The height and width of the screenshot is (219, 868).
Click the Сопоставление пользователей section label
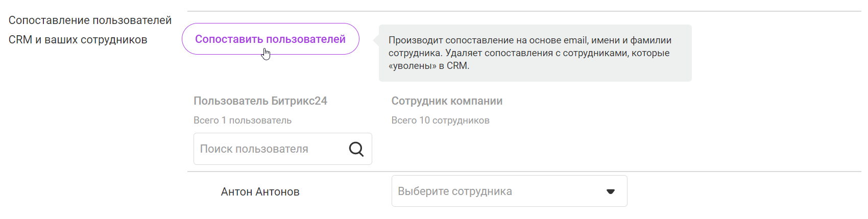click(90, 20)
